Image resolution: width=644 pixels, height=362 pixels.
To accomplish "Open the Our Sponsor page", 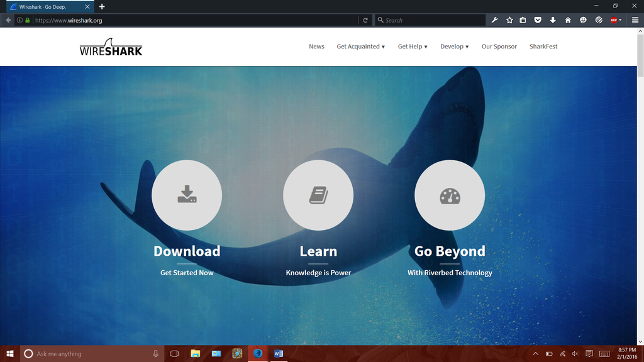I will pyautogui.click(x=499, y=47).
